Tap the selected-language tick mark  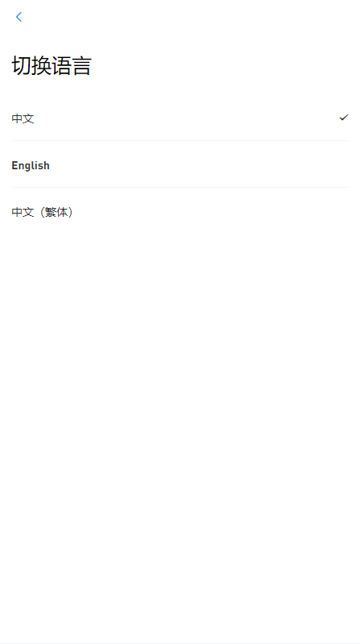click(x=344, y=118)
